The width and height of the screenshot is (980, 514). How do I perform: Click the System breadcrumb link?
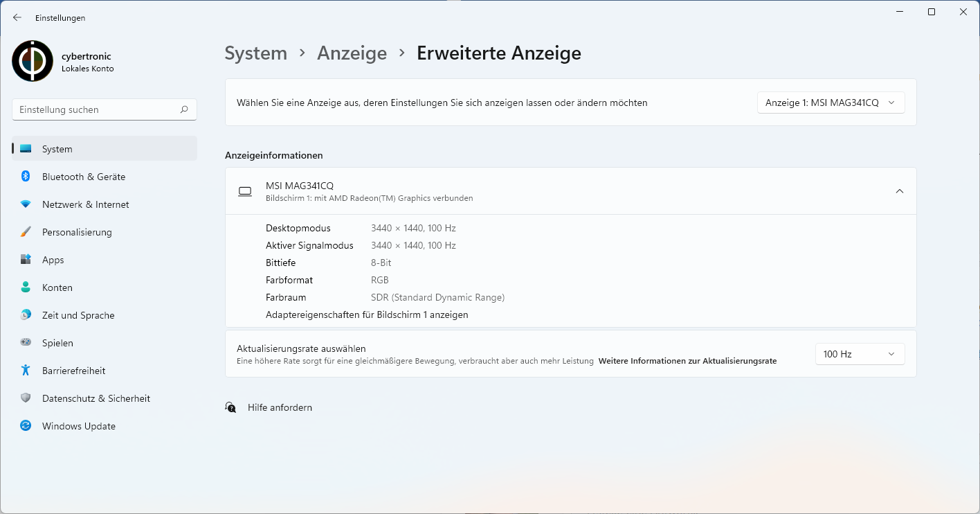click(256, 53)
